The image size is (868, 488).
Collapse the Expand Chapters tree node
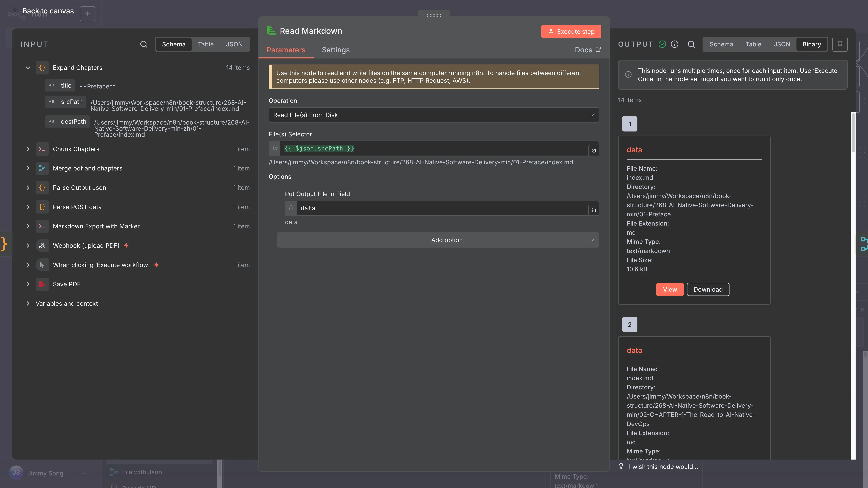click(x=28, y=68)
